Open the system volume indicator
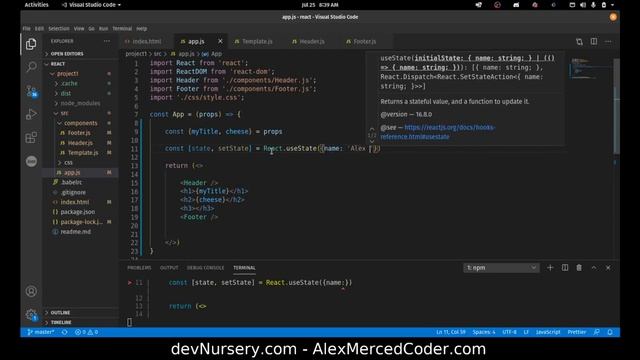 [583, 5]
